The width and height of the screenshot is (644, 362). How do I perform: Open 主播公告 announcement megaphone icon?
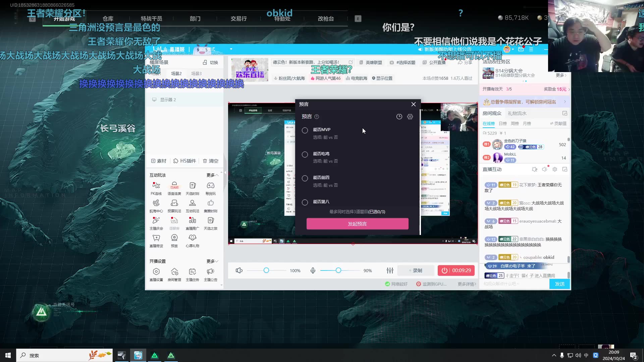pos(211,274)
